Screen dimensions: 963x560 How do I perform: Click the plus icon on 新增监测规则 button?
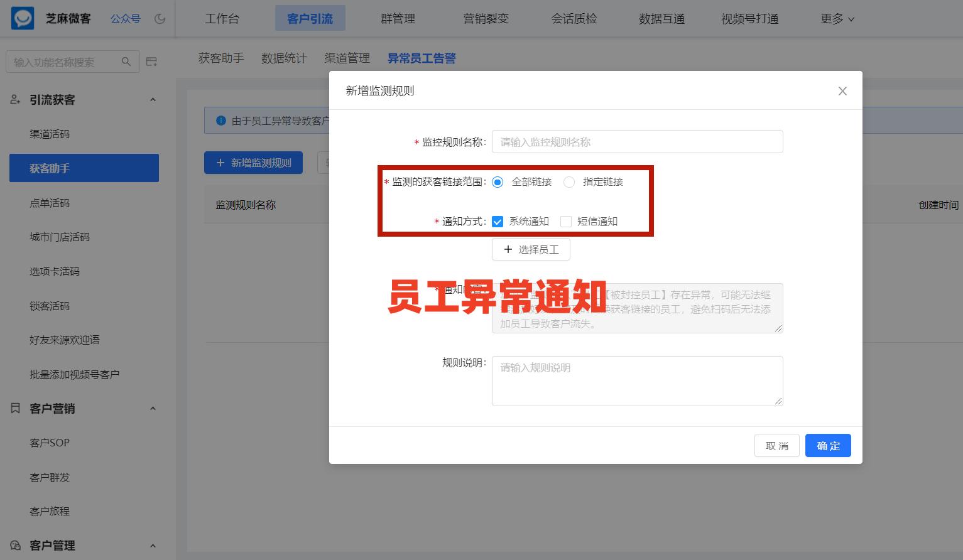[220, 163]
